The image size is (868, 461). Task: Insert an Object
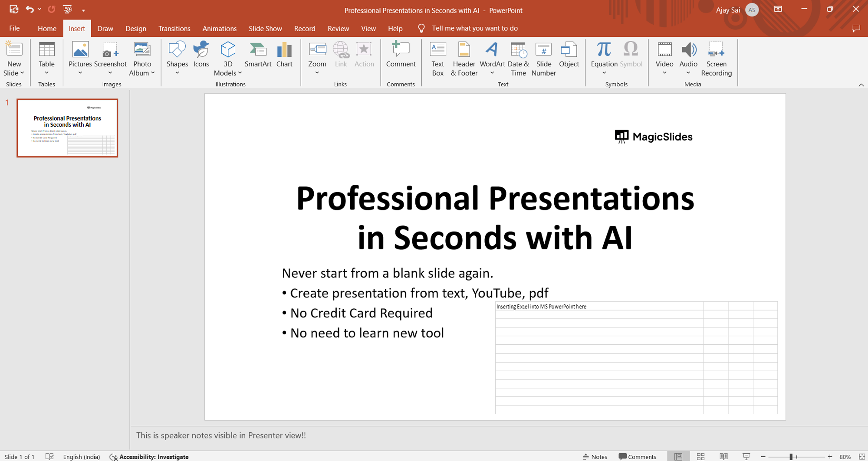[569, 55]
